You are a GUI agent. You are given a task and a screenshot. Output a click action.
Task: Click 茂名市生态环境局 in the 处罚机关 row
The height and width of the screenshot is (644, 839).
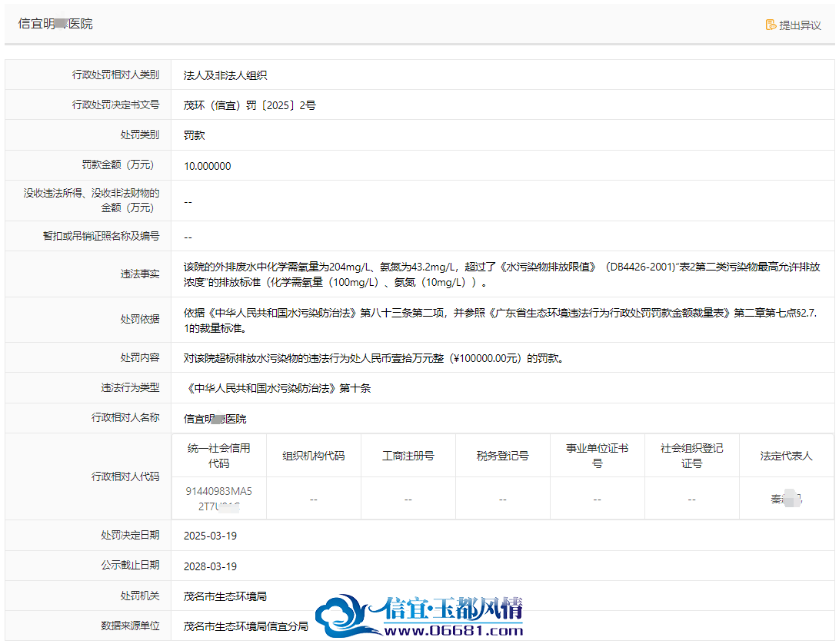click(225, 596)
